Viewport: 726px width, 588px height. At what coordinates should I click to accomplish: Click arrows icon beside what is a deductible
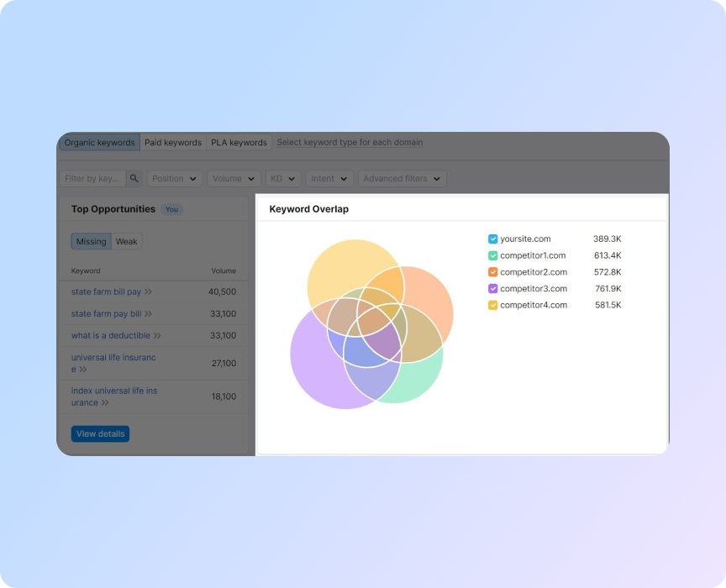click(157, 336)
